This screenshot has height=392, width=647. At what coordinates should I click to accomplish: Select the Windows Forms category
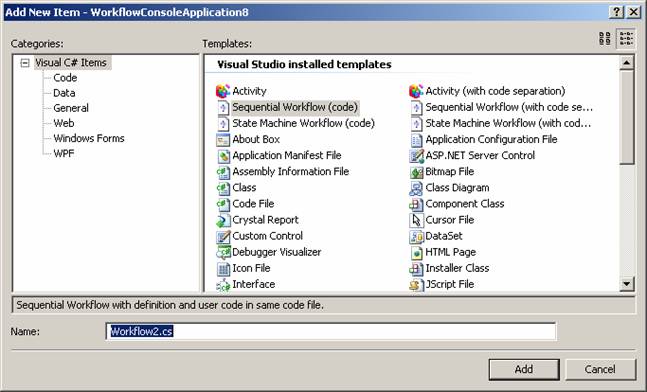point(89,138)
